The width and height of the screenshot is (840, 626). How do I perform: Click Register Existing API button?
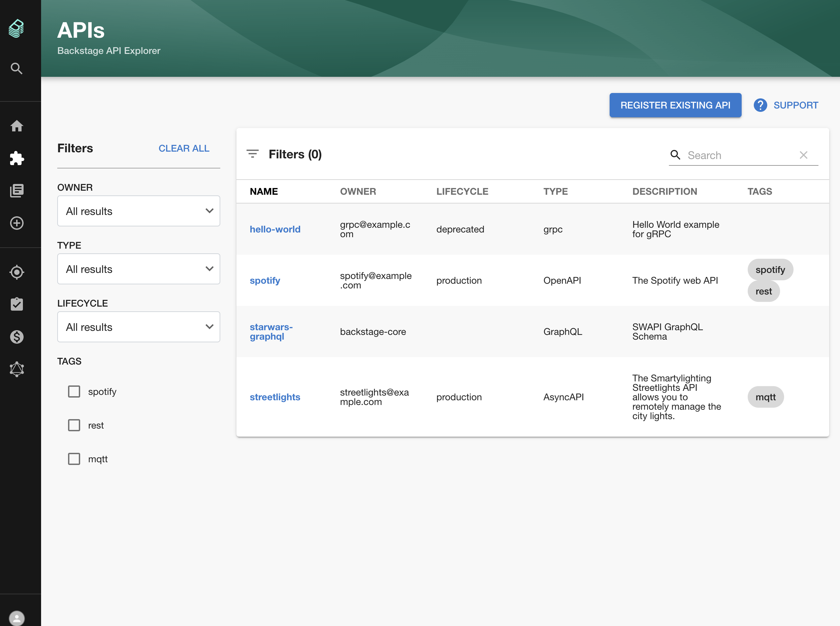pyautogui.click(x=675, y=105)
